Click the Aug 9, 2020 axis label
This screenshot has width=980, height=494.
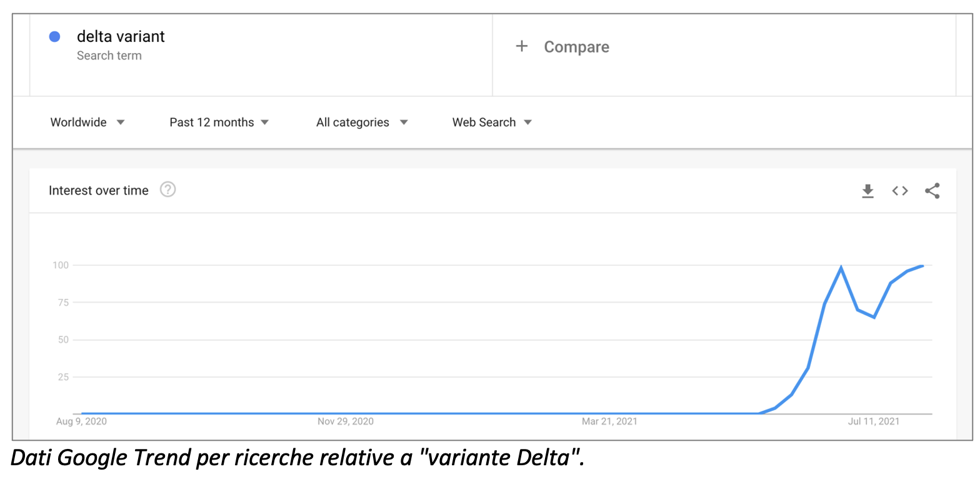(81, 421)
